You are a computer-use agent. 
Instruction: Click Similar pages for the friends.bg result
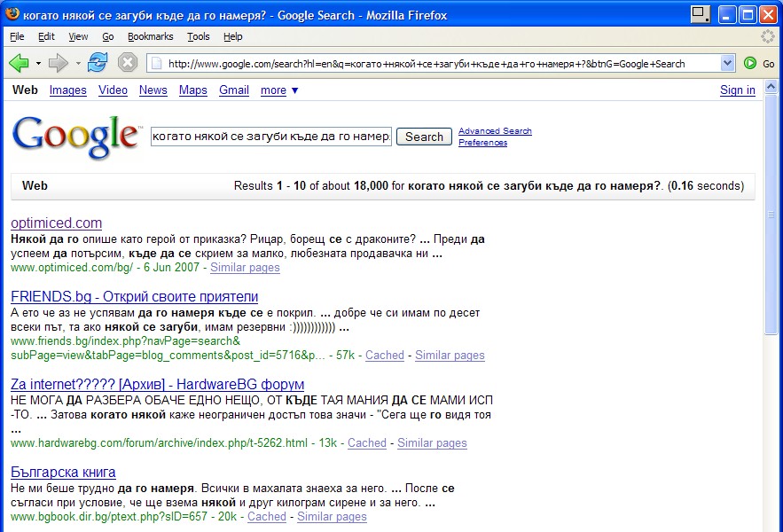(x=450, y=356)
